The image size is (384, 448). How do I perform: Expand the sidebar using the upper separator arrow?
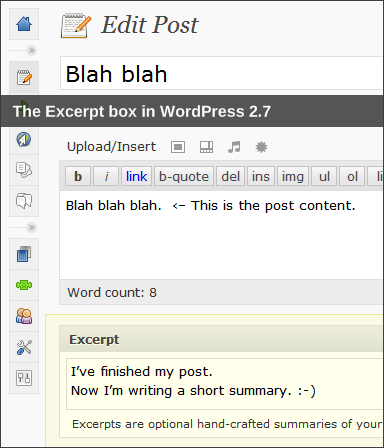click(32, 51)
